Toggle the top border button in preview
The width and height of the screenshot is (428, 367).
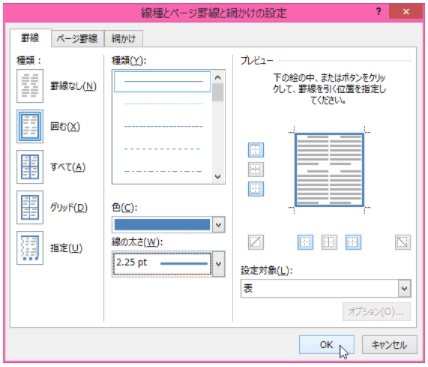pyautogui.click(x=256, y=150)
